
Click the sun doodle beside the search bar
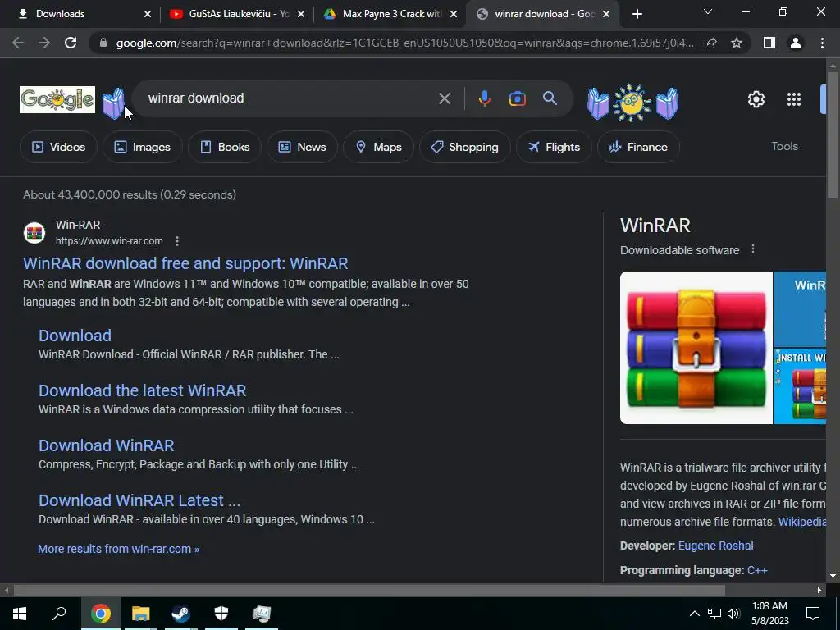(632, 103)
